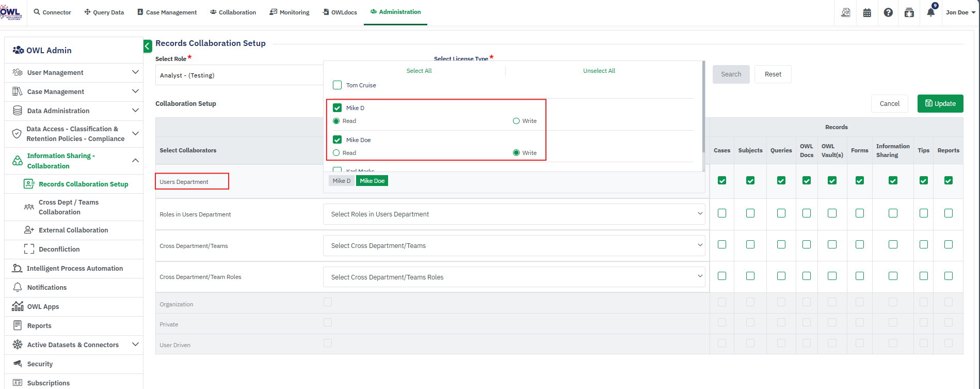
Task: Click the Security sidebar icon
Action: pyautogui.click(x=18, y=364)
